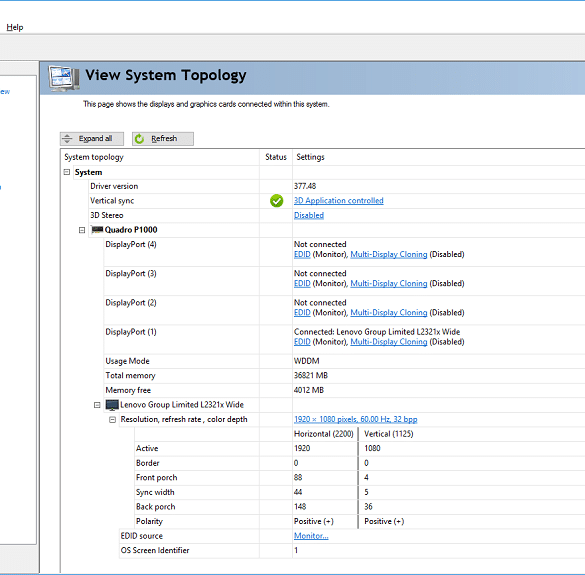Click the 4012 MB memory free value

coord(309,390)
